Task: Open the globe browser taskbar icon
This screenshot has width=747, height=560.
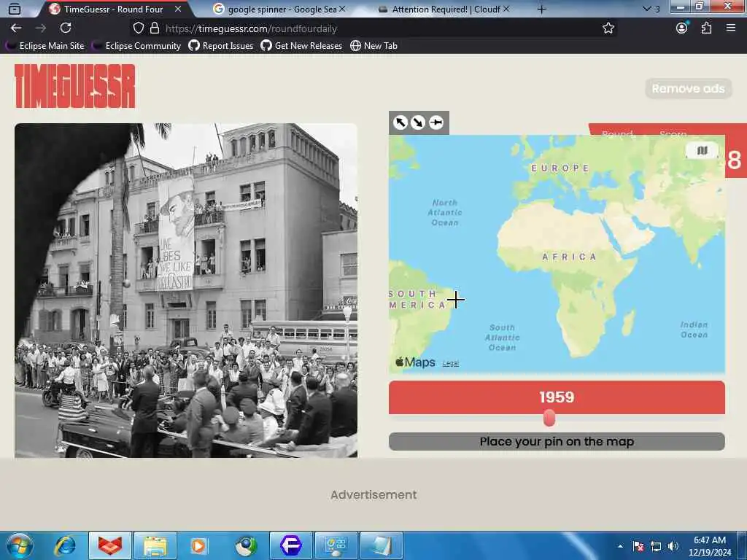Action: click(x=246, y=545)
